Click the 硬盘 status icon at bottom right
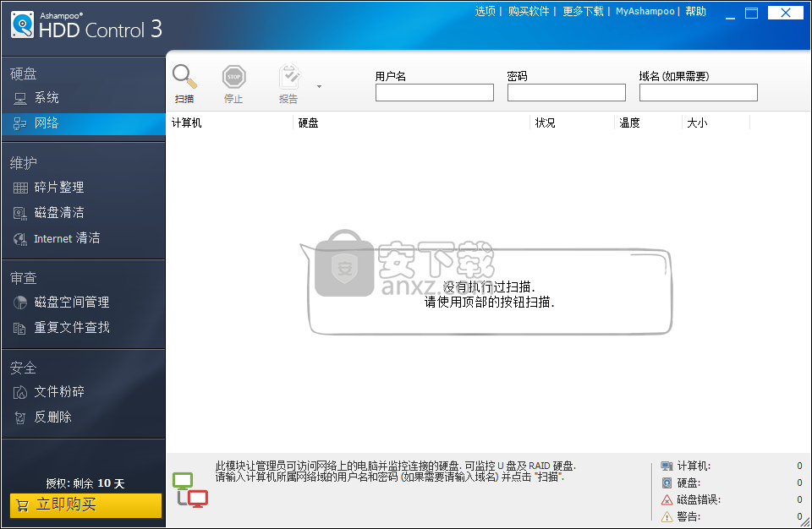The width and height of the screenshot is (812, 529). pyautogui.click(x=667, y=483)
